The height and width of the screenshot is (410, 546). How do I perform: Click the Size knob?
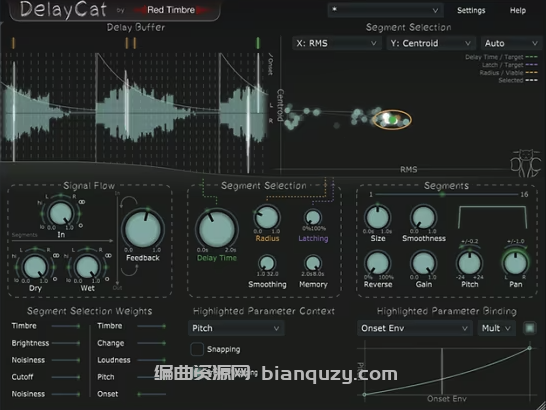pyautogui.click(x=378, y=217)
